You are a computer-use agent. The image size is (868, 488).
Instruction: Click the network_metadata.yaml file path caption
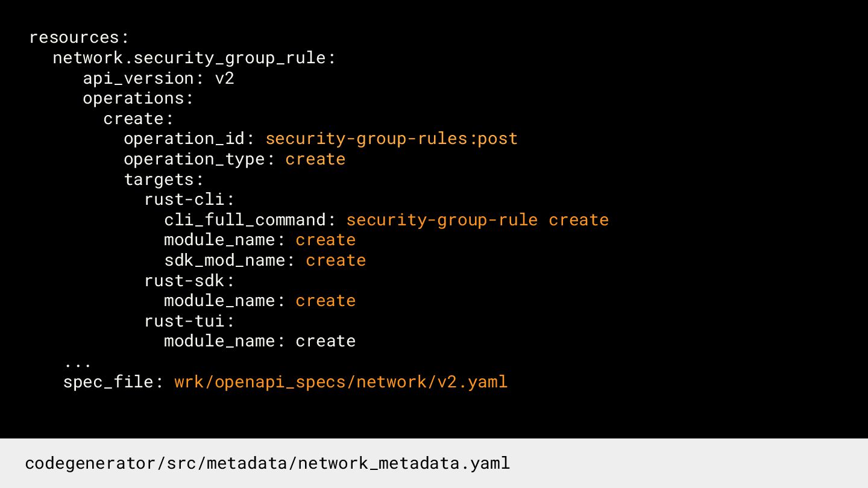click(x=267, y=463)
